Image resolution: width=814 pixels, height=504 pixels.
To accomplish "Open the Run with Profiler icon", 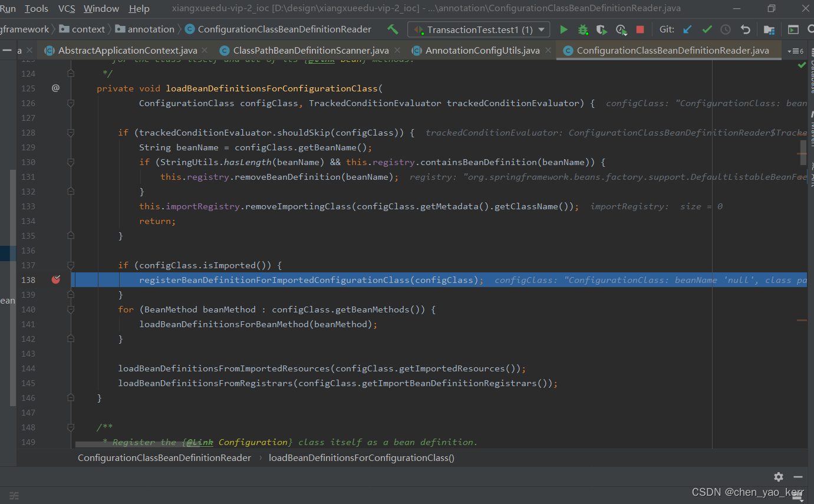I will tap(621, 29).
